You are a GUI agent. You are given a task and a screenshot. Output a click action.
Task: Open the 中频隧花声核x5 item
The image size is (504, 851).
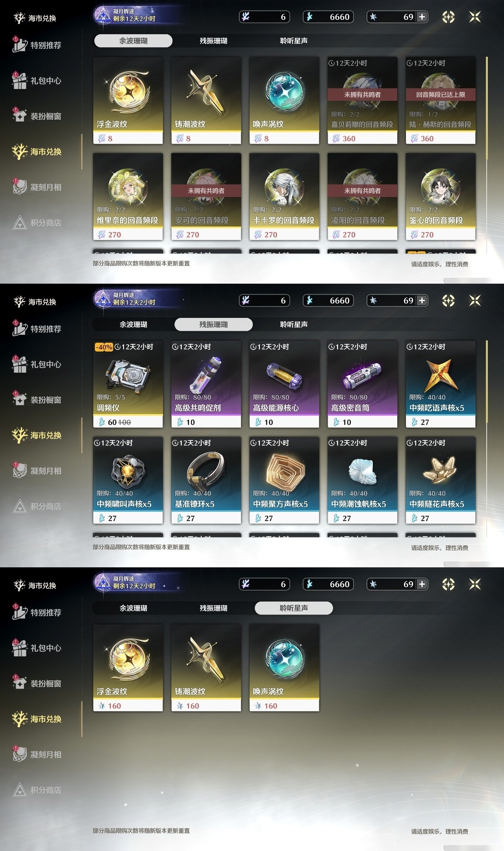click(441, 480)
